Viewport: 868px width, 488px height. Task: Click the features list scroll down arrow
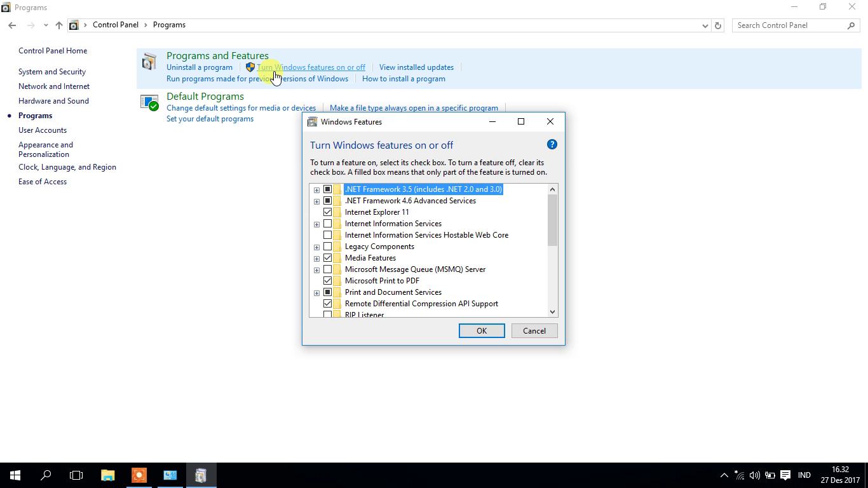(552, 311)
